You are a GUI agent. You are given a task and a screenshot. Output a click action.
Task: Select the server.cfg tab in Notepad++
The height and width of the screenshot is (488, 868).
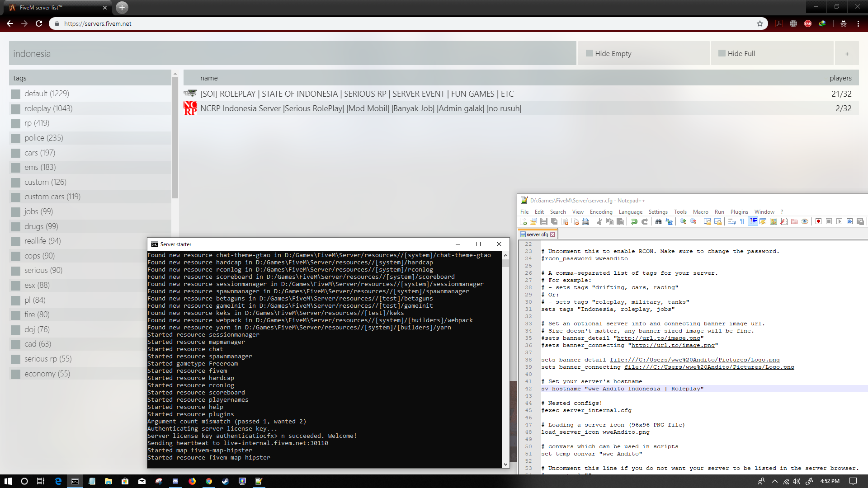pyautogui.click(x=537, y=234)
